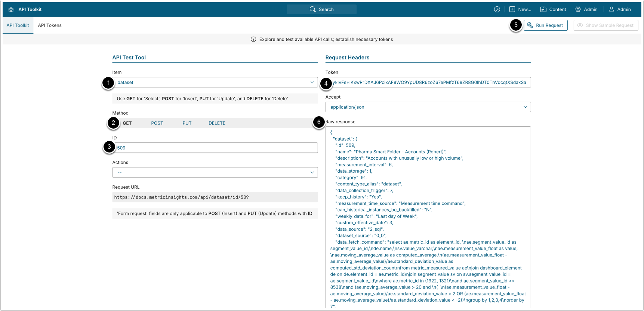Screen dimensions: 644x311
Task: Click the Run Request gears icon
Action: click(530, 25)
